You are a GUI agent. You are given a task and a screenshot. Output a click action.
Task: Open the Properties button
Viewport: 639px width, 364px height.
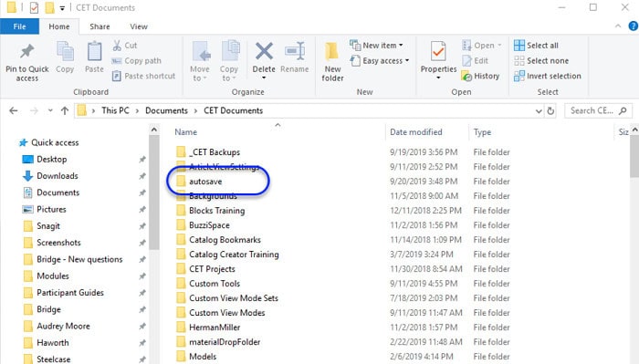click(438, 60)
